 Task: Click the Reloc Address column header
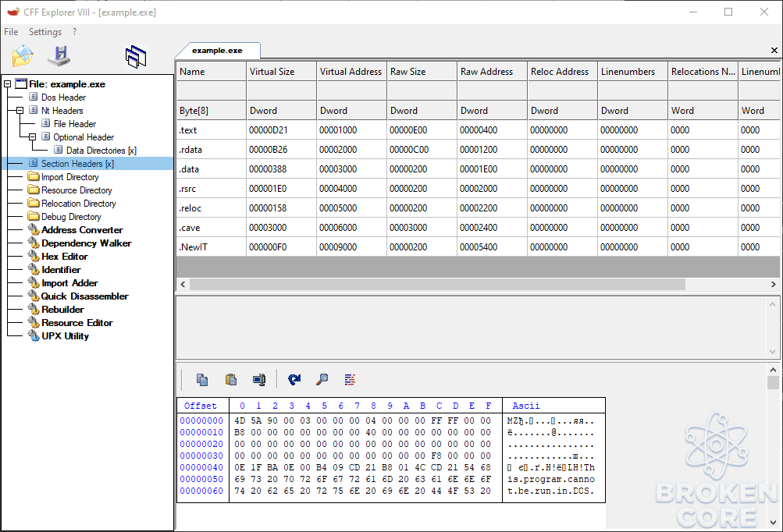pos(562,71)
